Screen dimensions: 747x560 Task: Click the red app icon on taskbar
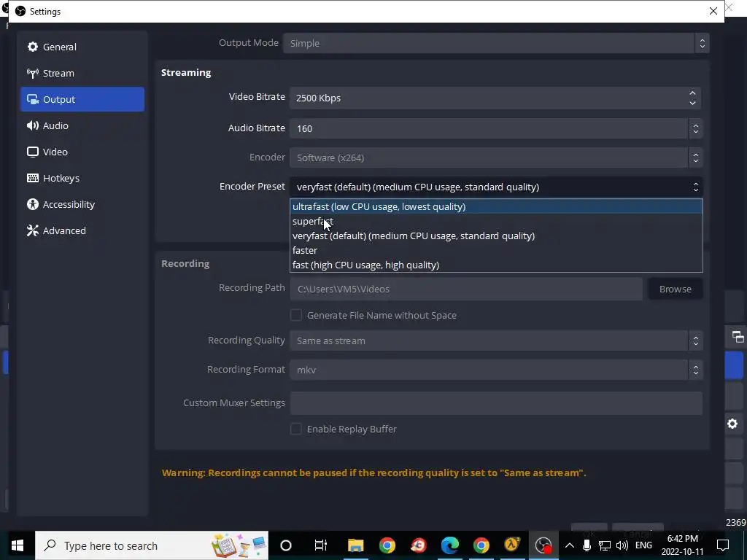pyautogui.click(x=418, y=545)
